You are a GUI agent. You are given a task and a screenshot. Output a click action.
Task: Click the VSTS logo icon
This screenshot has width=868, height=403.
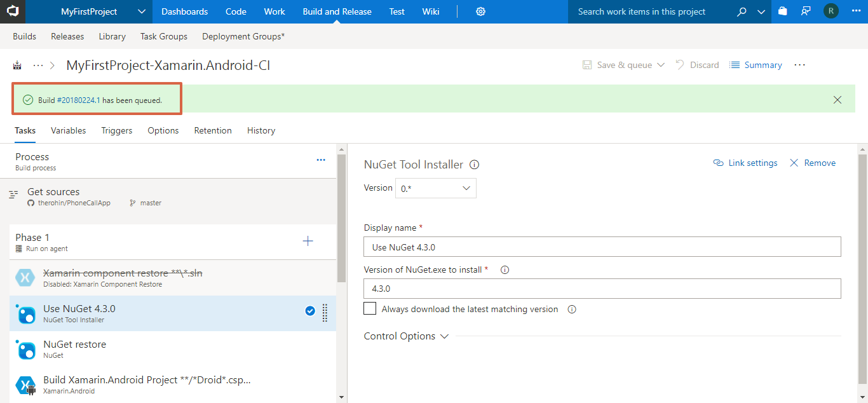13,11
